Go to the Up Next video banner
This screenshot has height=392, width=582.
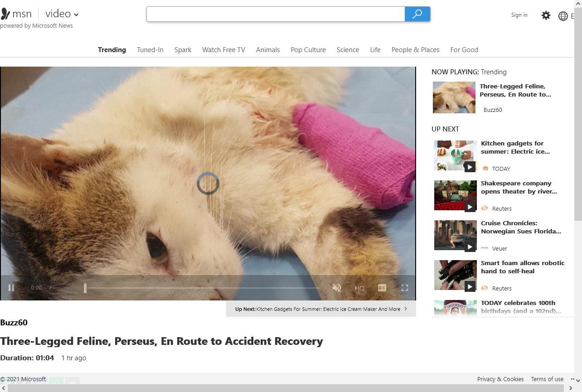(321, 309)
